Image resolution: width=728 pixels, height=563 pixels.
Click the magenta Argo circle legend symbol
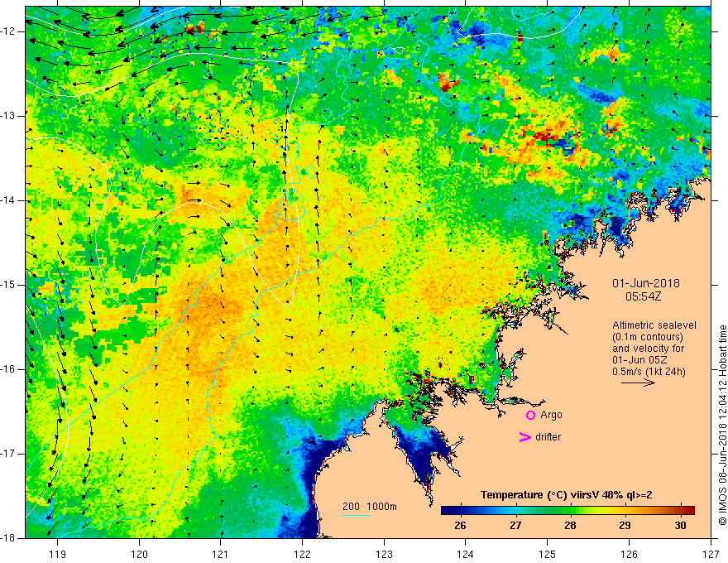pos(530,416)
